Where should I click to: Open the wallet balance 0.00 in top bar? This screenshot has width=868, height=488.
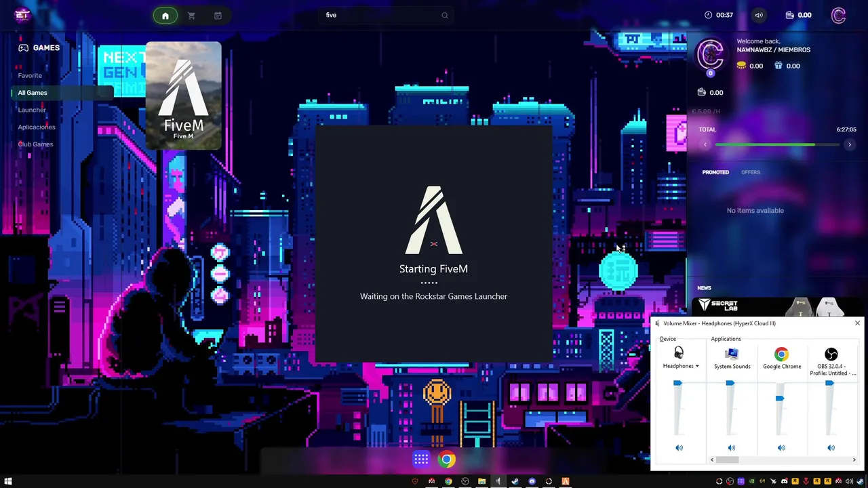pos(798,15)
